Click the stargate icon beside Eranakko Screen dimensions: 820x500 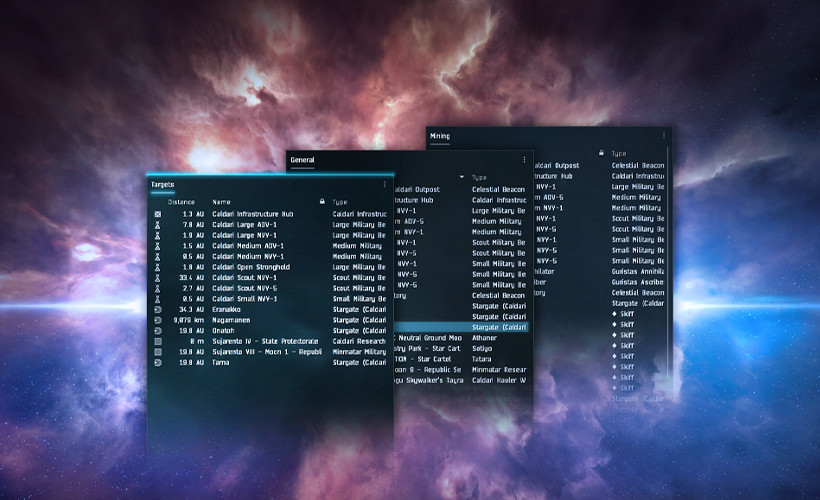[x=158, y=310]
